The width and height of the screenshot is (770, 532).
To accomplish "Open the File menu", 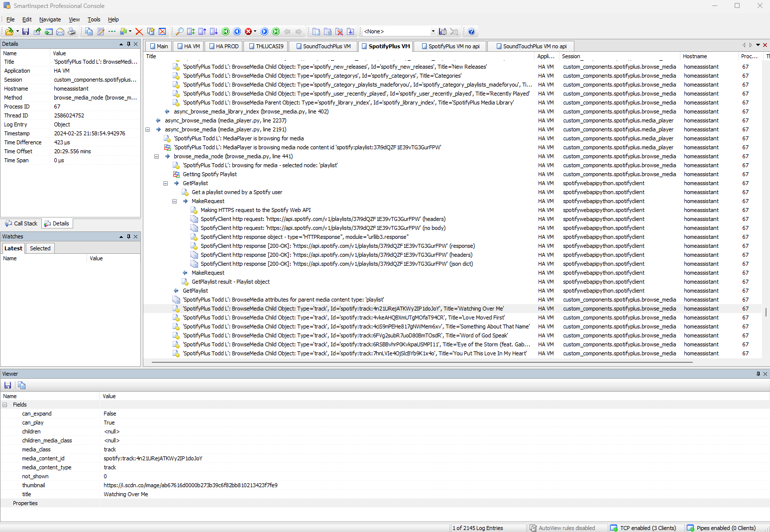I will tap(10, 19).
